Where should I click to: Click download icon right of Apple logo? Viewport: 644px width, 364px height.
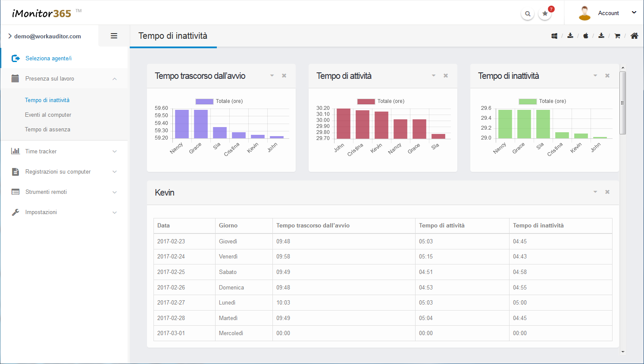601,36
